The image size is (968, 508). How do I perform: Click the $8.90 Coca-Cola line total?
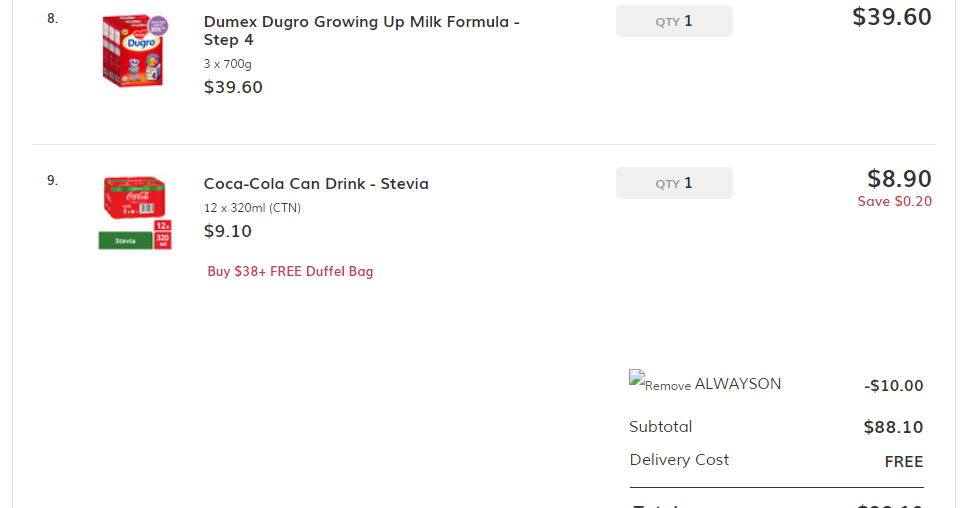pos(899,179)
